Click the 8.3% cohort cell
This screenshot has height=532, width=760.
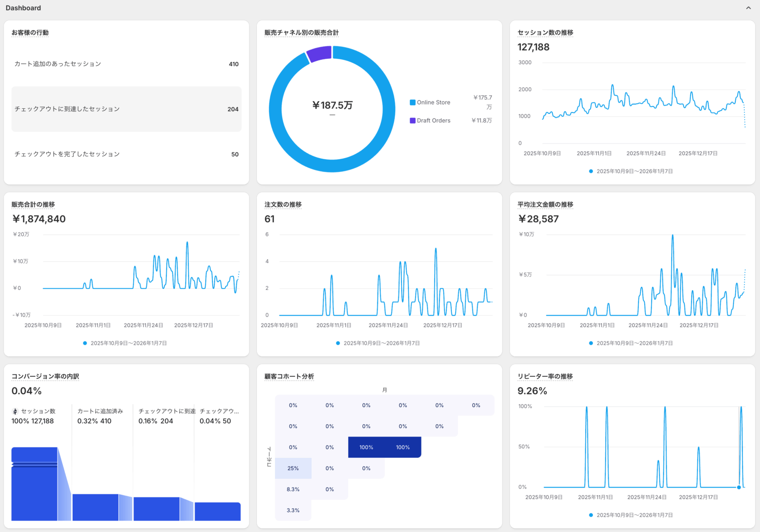click(293, 489)
